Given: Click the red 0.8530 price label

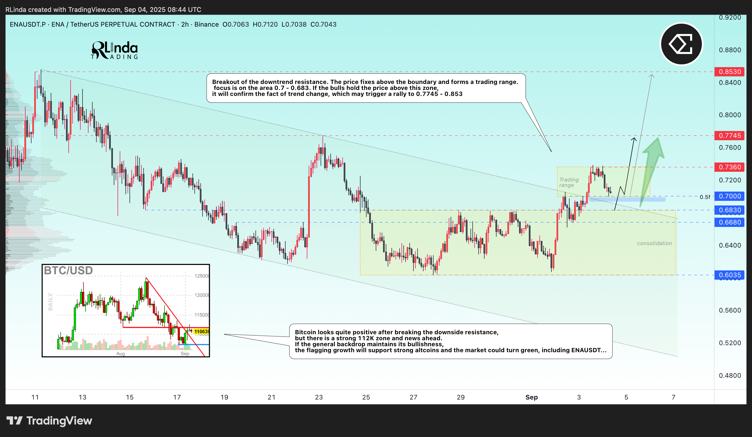Looking at the screenshot, I should 729,72.
